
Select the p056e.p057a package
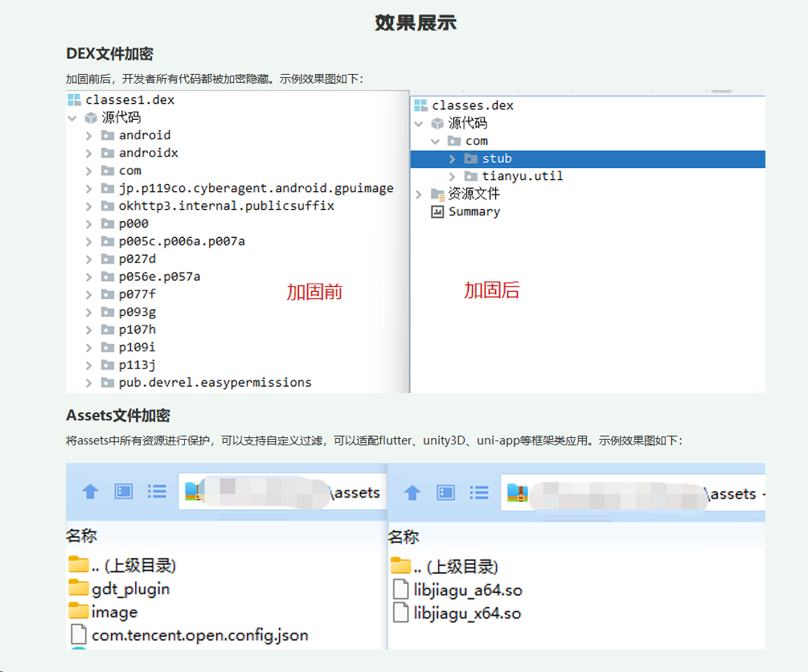pyautogui.click(x=159, y=277)
